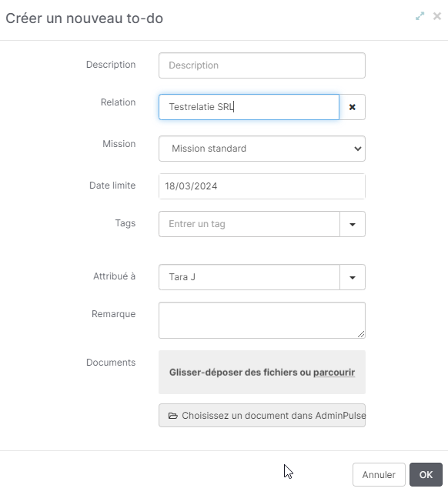Click the folder icon on the AdminPulse document button
Screen dimensions: 448x495
[x=172, y=416]
